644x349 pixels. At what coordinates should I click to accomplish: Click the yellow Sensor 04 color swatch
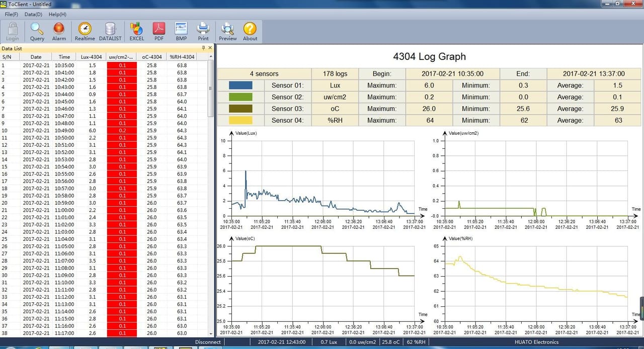[x=240, y=120]
